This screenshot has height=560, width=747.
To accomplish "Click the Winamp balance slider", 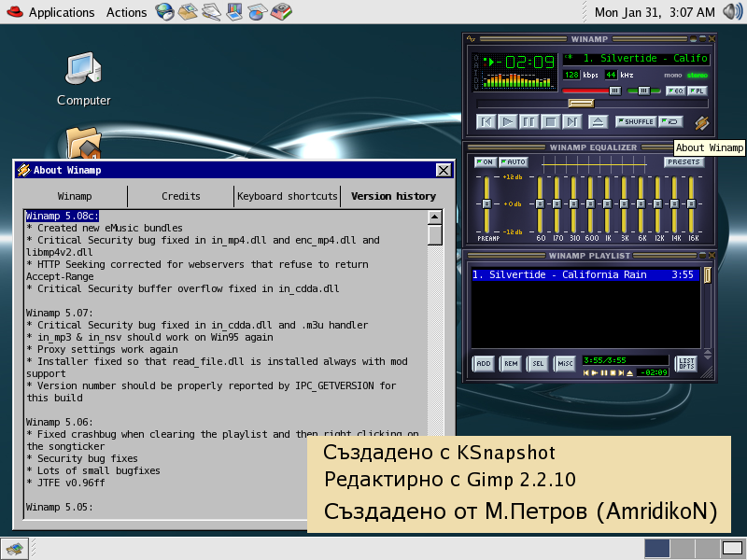I will [643, 91].
